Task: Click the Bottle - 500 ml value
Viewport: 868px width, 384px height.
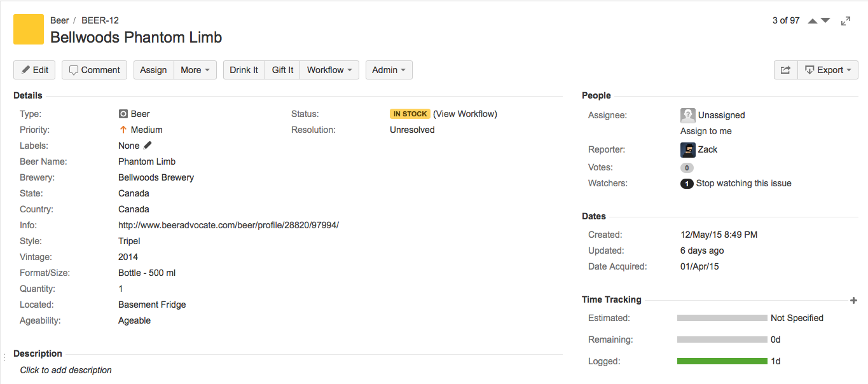Action: click(147, 273)
